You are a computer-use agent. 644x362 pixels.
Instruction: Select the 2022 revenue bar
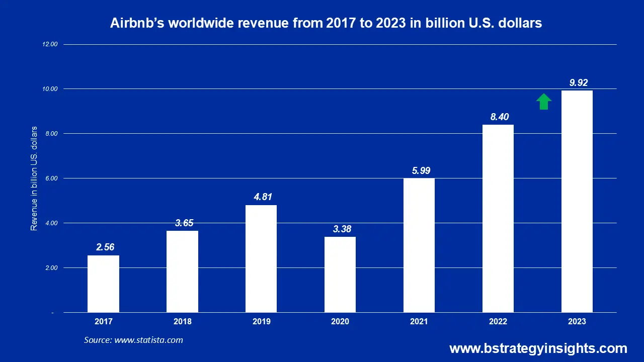tap(498, 219)
